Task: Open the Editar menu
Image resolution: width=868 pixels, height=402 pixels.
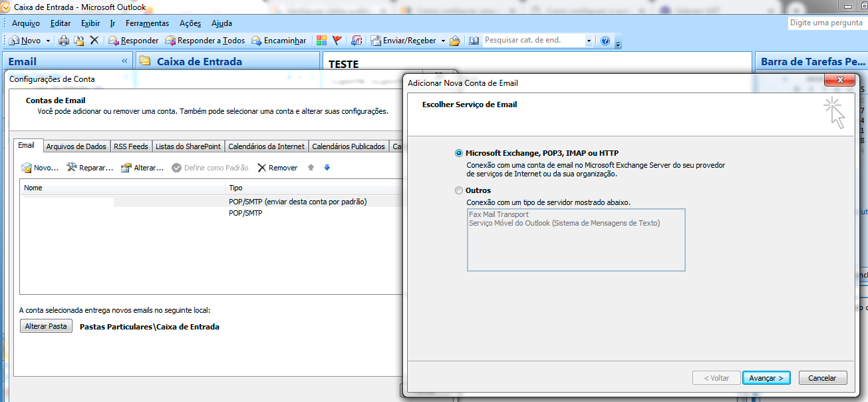Action: (61, 23)
